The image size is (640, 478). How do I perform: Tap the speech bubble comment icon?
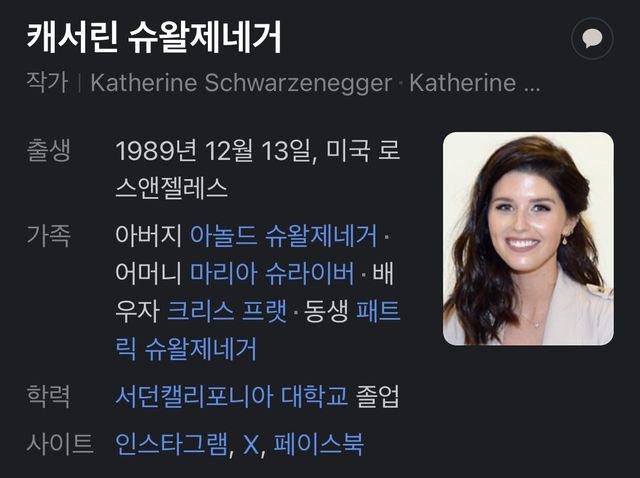pyautogui.click(x=592, y=39)
